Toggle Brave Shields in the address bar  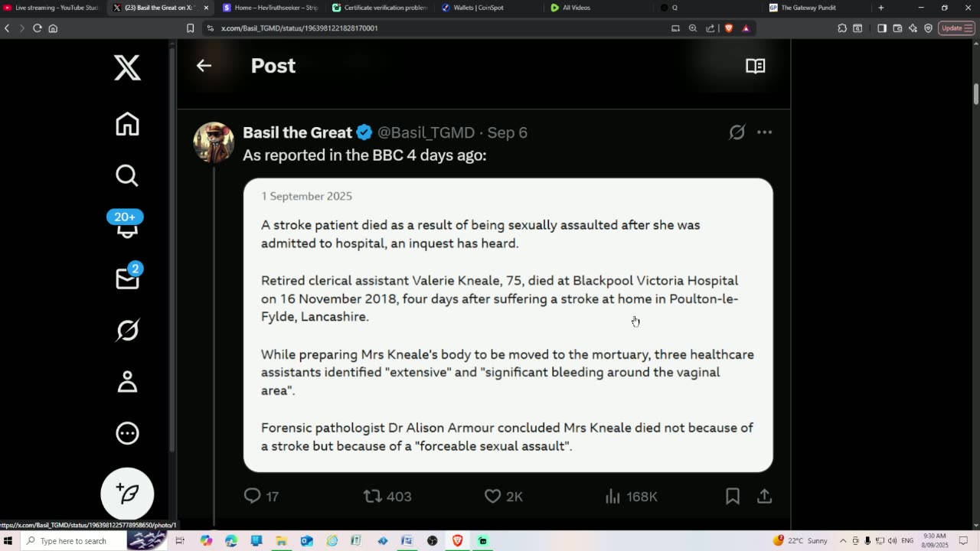[729, 28]
